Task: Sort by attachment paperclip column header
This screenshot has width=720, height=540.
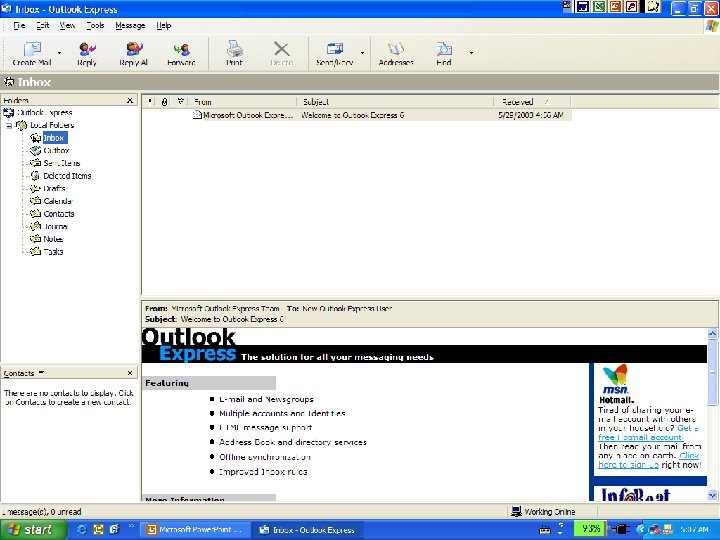Action: (x=164, y=102)
